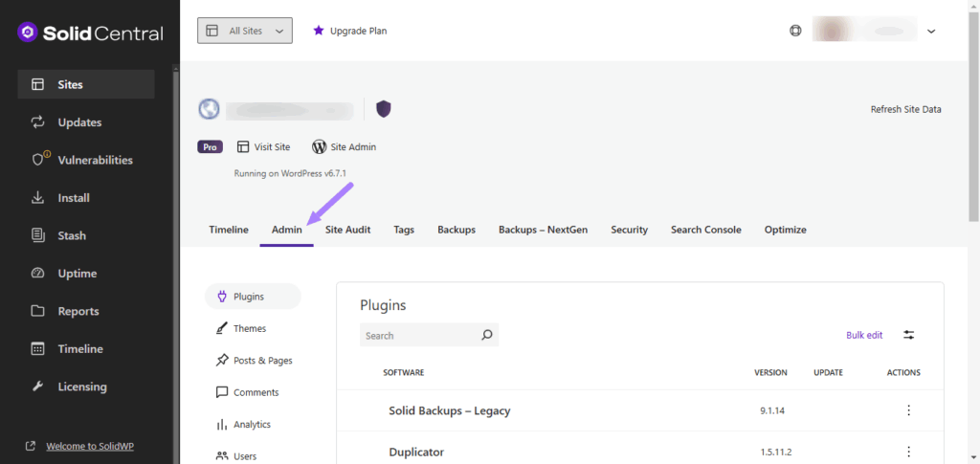Click the filter settings icon beside Bulk edit

coord(908,335)
